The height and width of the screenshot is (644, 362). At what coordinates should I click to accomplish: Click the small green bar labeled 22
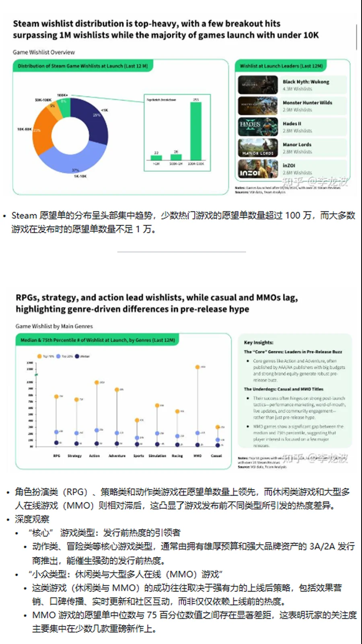[156, 158]
